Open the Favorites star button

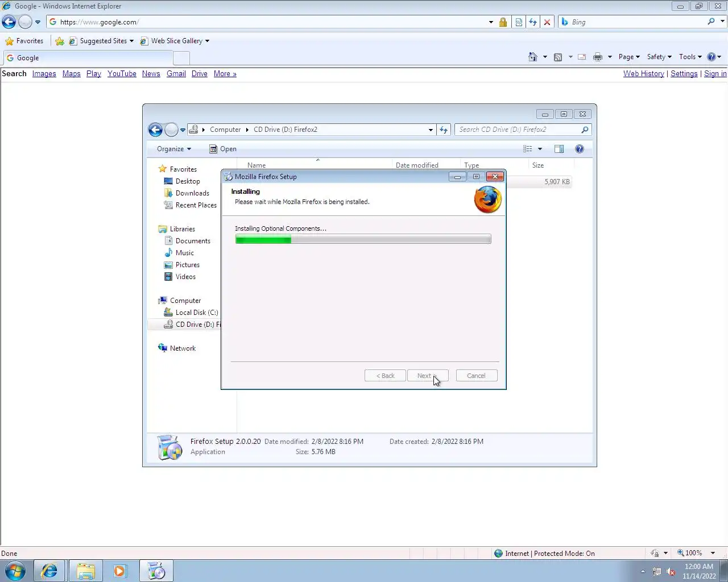tap(24, 41)
